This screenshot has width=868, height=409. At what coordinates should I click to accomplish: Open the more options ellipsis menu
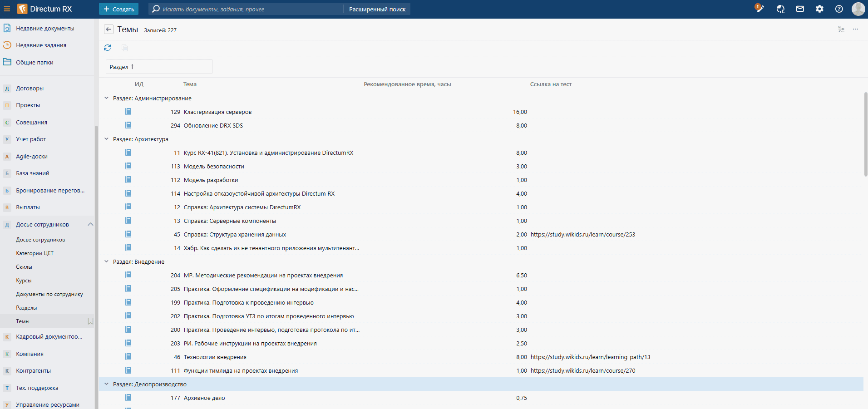(x=855, y=29)
